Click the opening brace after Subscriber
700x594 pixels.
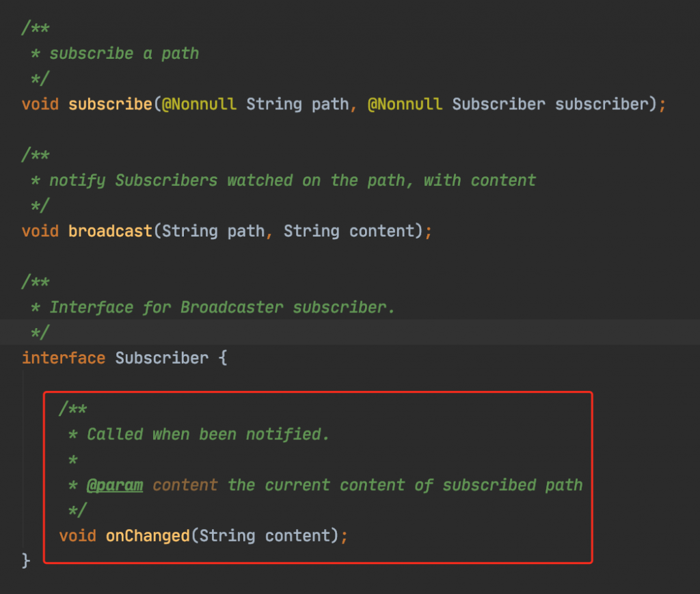click(x=222, y=358)
